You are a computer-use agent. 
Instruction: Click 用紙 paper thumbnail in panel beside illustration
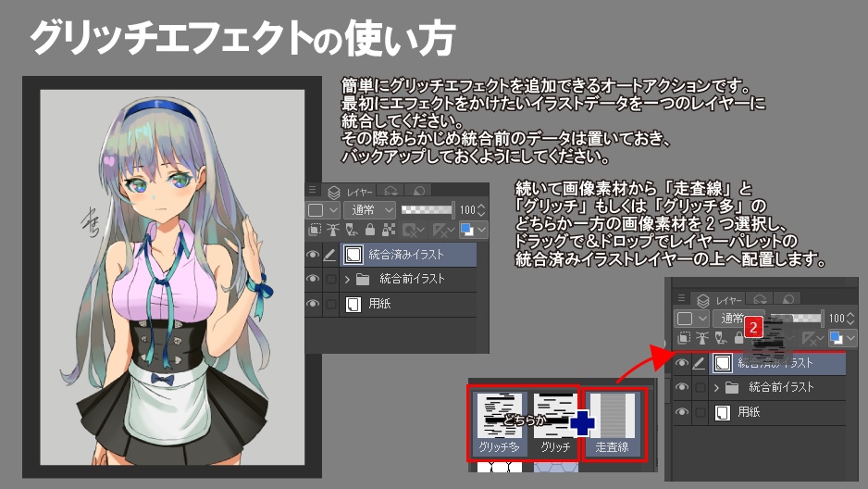coord(353,304)
